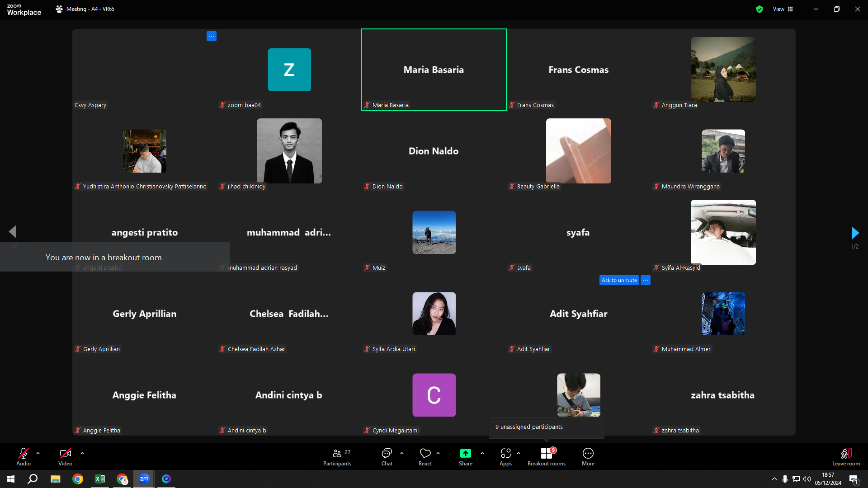Unmute microphone with Audio button
The image size is (868, 488).
point(24,456)
